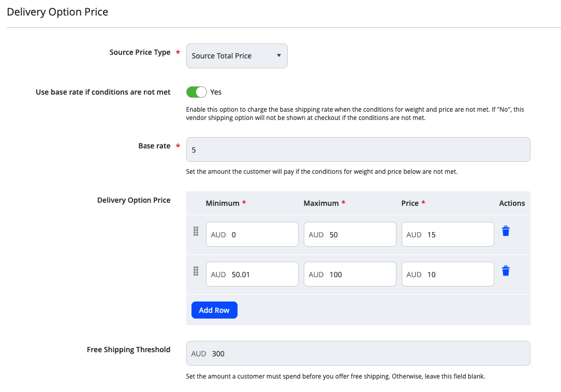Click the Delivery Option Price section heading
The height and width of the screenshot is (392, 561).
coord(57,12)
